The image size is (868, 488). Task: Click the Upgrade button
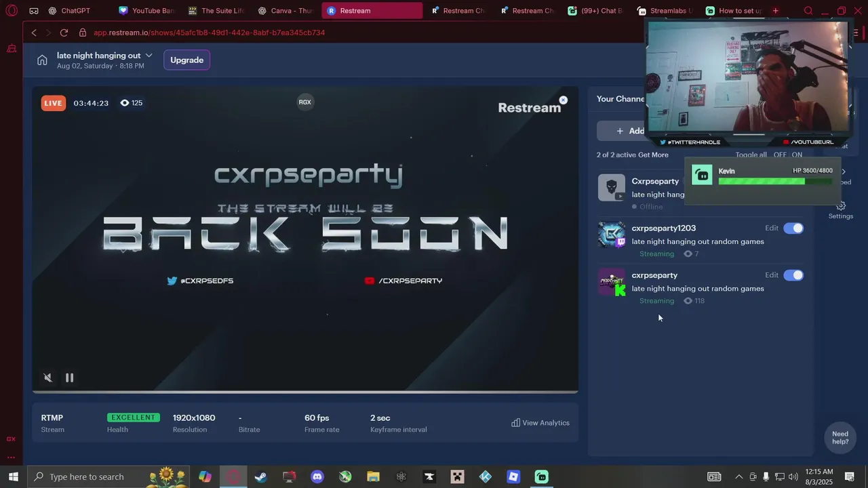click(x=186, y=60)
